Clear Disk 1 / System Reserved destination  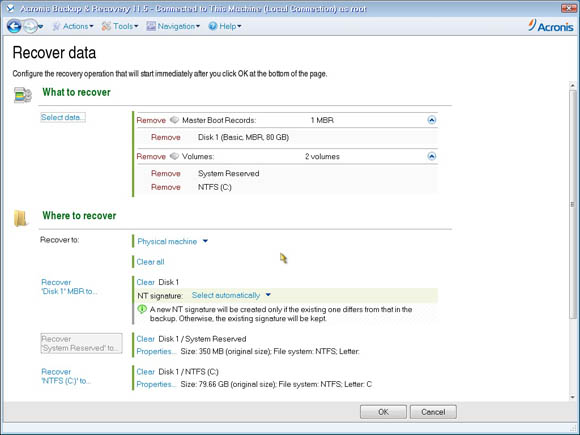coord(145,339)
